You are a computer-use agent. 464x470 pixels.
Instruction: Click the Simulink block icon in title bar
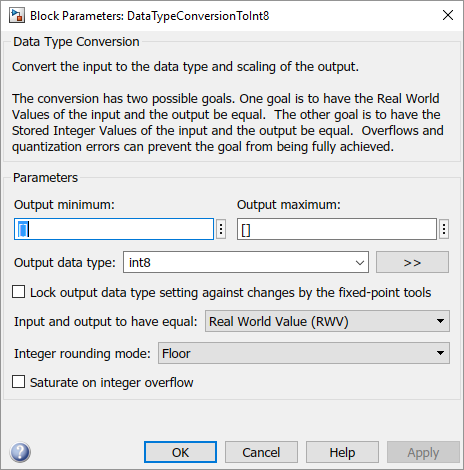click(x=17, y=16)
